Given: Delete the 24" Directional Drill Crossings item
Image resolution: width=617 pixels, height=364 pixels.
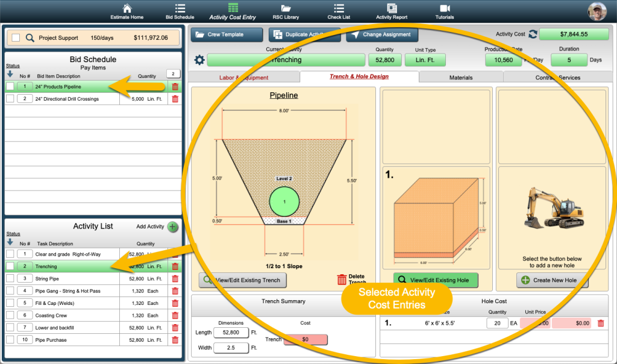Looking at the screenshot, I should coord(175,99).
